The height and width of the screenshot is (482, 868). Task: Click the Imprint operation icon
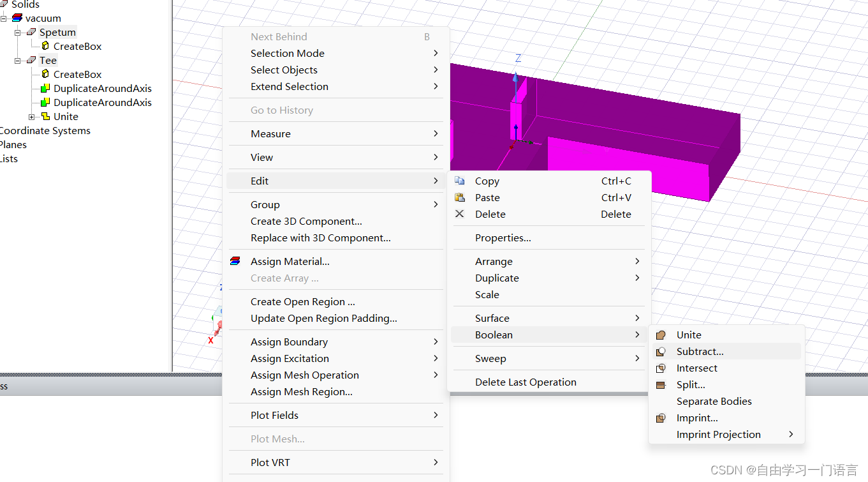click(x=661, y=418)
